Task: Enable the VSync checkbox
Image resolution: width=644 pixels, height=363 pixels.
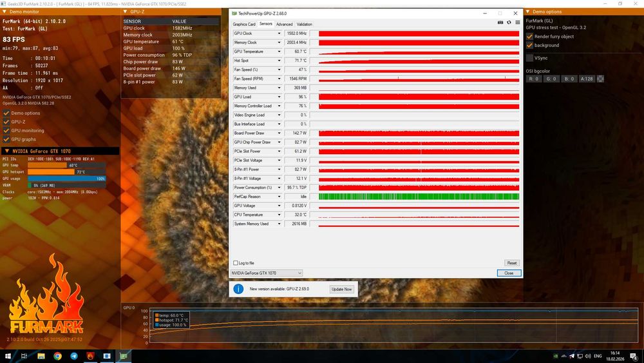Action: (529, 58)
